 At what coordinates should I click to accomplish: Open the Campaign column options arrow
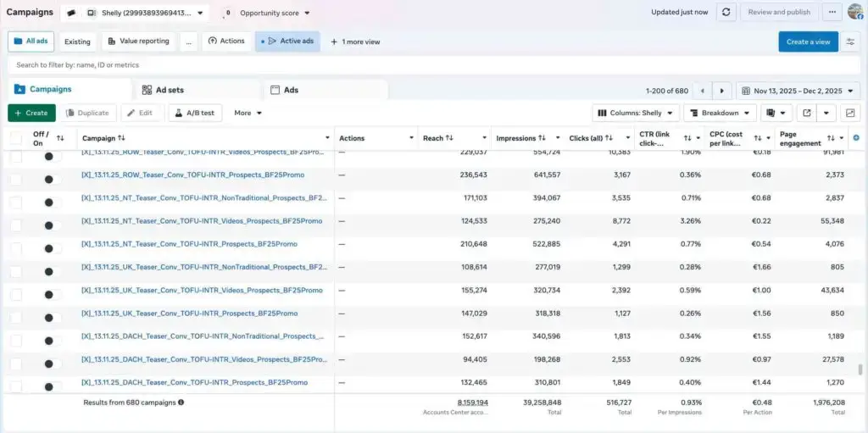pyautogui.click(x=326, y=138)
